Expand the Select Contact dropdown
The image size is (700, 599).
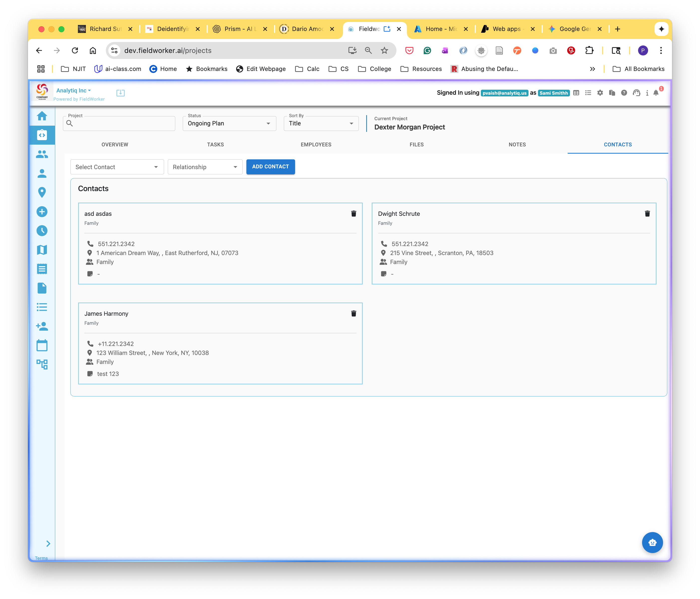click(x=117, y=167)
